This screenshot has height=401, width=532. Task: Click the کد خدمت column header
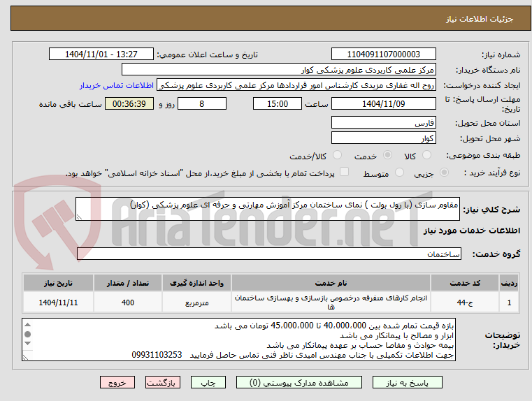465,283
